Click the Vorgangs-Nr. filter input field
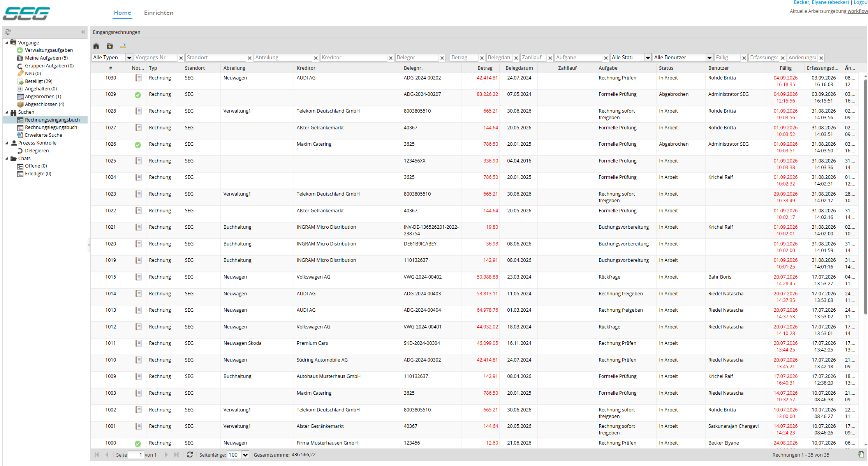868x466 pixels. point(155,58)
